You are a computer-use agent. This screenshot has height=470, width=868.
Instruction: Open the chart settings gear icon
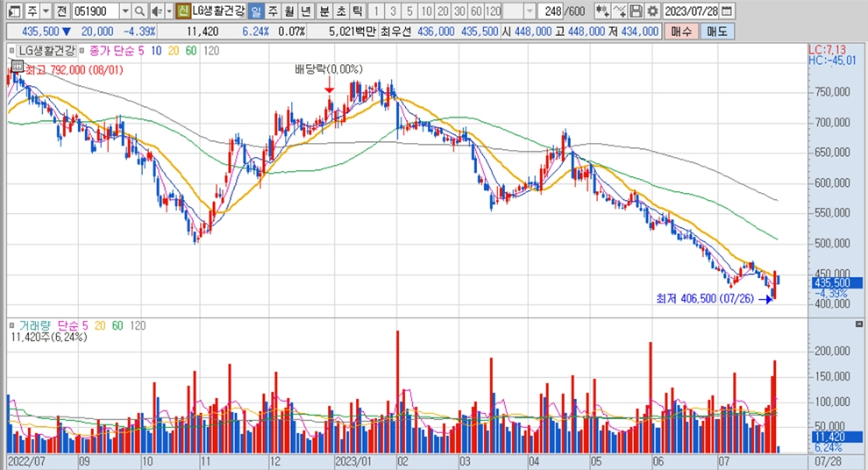point(651,11)
